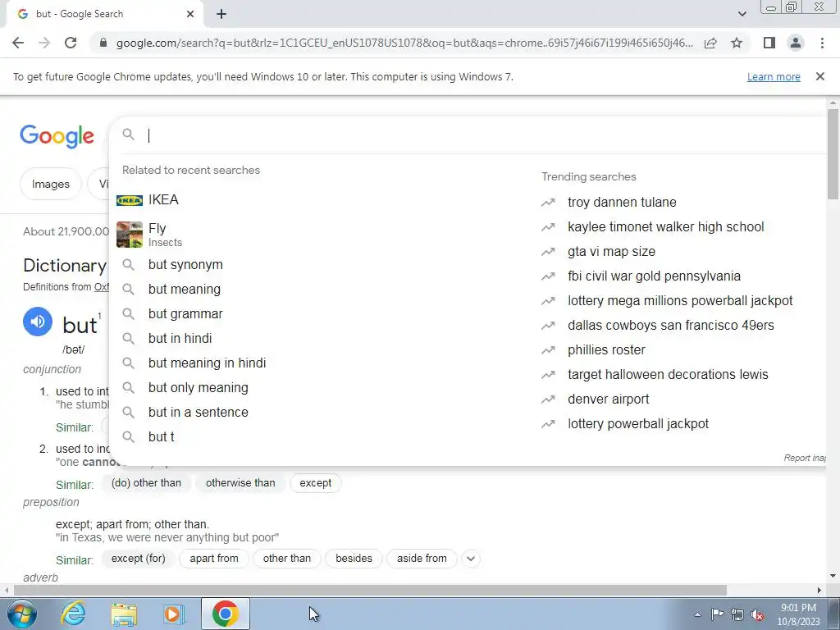
Task: Open 'dallas cowboys san francisco 49ers'
Action: coord(671,326)
